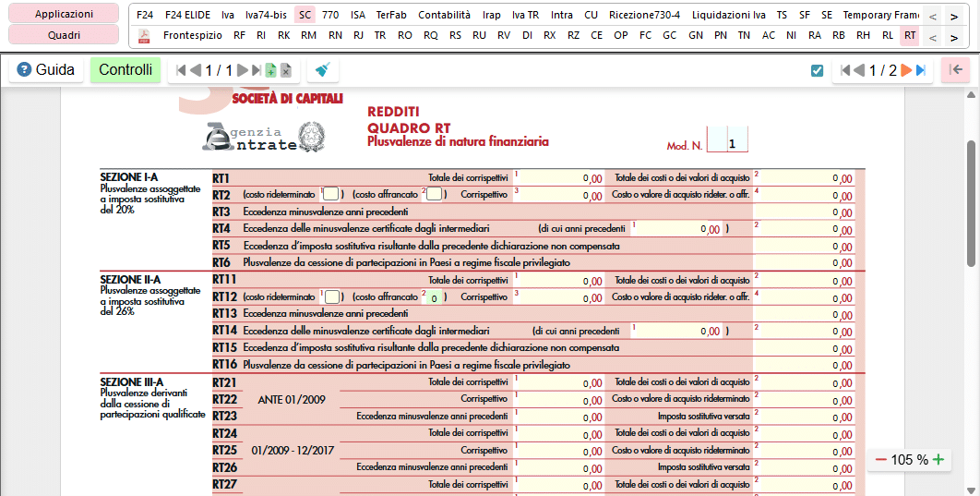The width and height of the screenshot is (980, 496).
Task: Show more application tabs with top right arrow
Action: tap(954, 17)
